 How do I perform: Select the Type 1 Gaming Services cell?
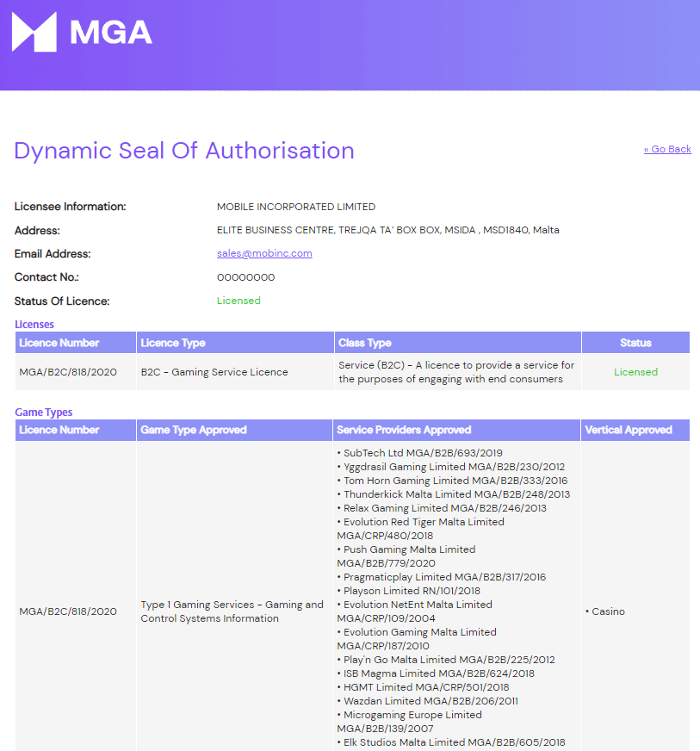pyautogui.click(x=232, y=611)
